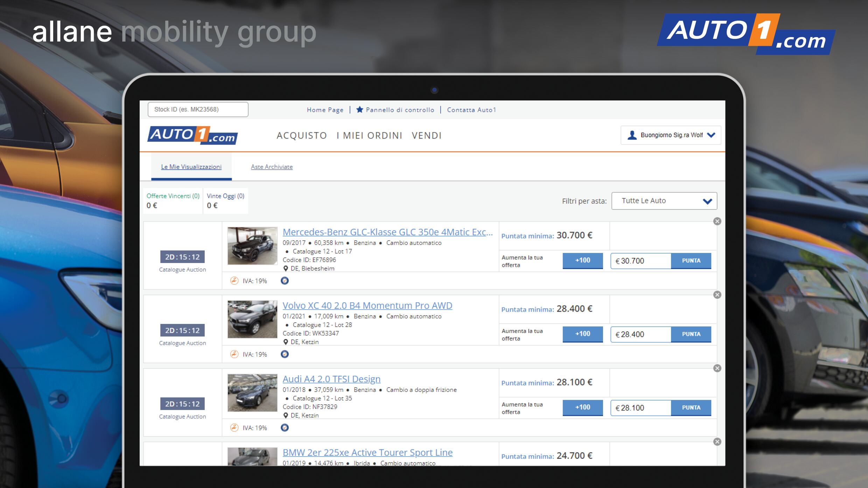Raise the Volvo bid with +100
The width and height of the screenshot is (868, 488).
click(x=583, y=334)
